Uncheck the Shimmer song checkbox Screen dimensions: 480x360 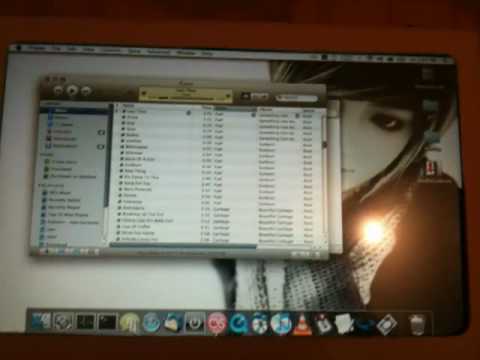(122, 153)
